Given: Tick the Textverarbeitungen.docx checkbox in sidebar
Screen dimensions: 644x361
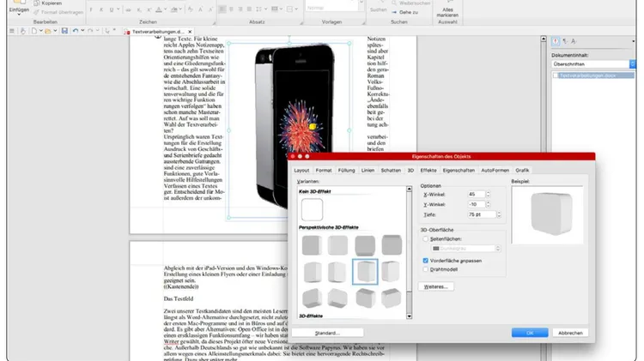Looking at the screenshot, I should click(x=556, y=75).
